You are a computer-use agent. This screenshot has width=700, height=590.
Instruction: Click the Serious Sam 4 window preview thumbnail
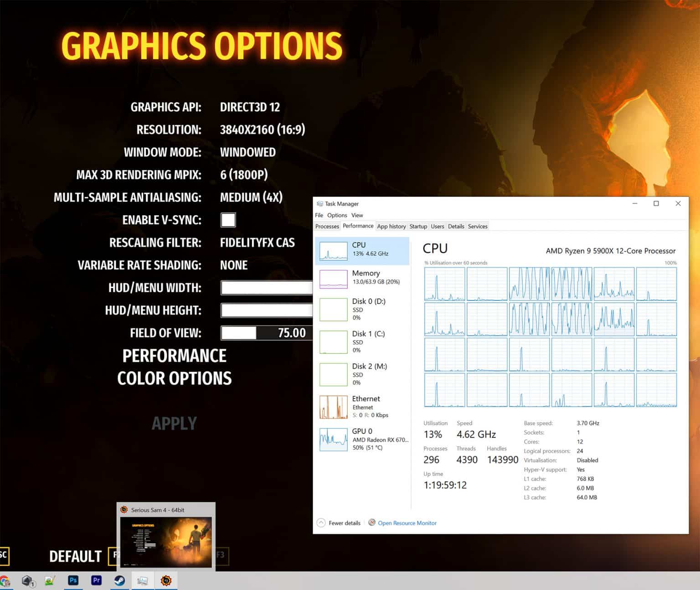pos(166,543)
